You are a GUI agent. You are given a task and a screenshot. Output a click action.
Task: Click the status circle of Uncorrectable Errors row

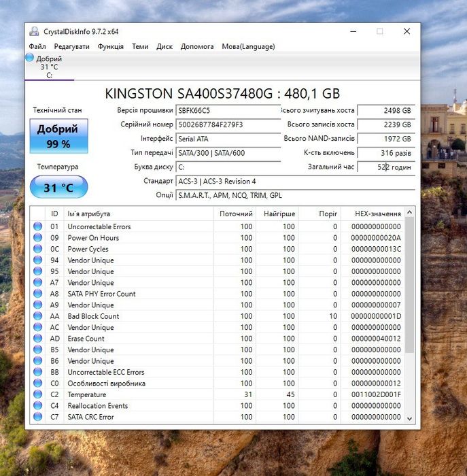coord(37,226)
